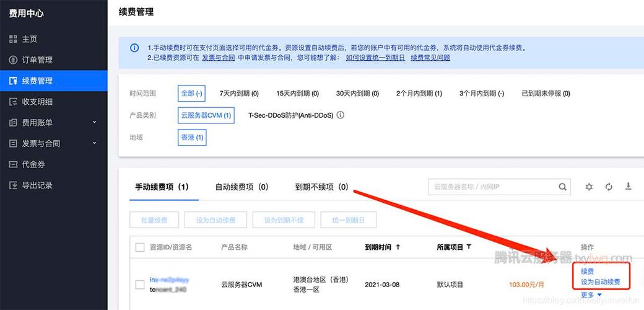644x310 pixels.
Task: Toggle the select-all header checkbox
Action: (x=140, y=247)
